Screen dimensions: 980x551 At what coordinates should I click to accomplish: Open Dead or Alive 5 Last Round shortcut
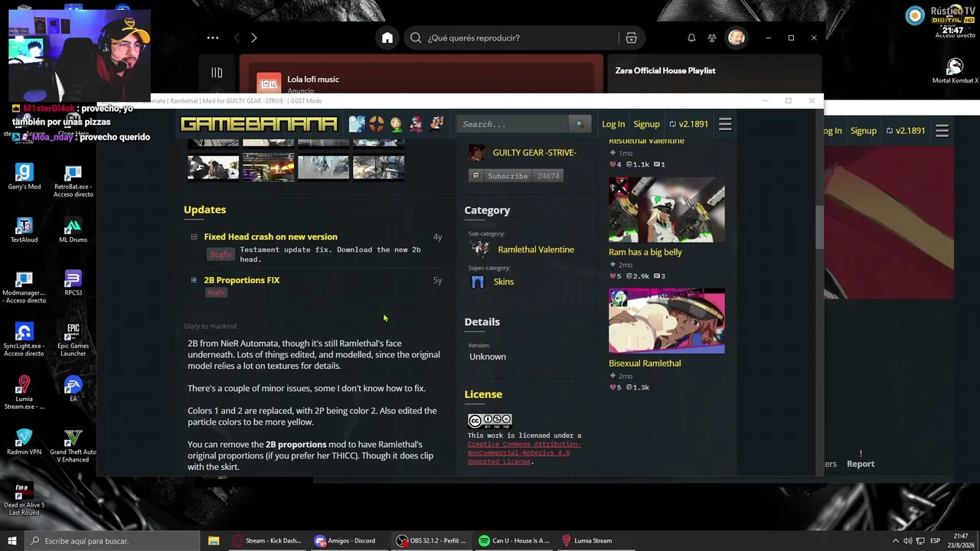tap(24, 499)
